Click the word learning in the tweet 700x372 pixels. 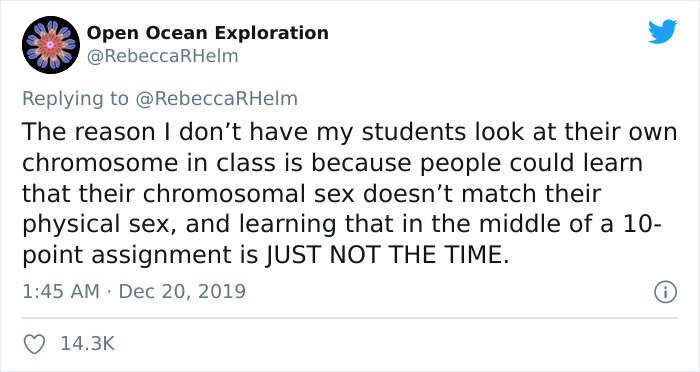click(x=287, y=225)
